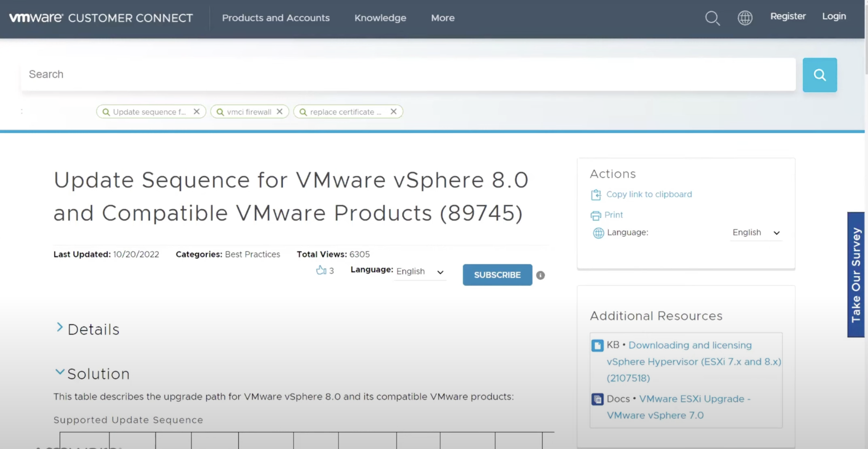Click the info icon beside Subscribe
Viewport: 868px width, 449px height.
[541, 275]
